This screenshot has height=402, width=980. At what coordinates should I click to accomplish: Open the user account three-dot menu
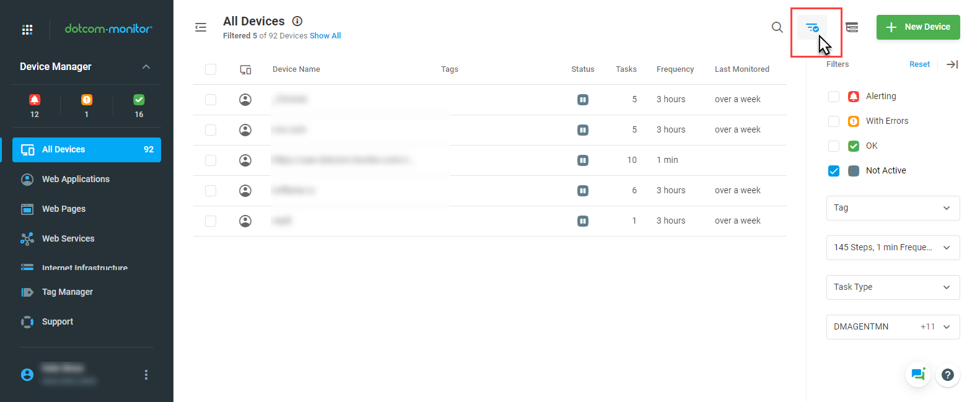click(x=146, y=375)
